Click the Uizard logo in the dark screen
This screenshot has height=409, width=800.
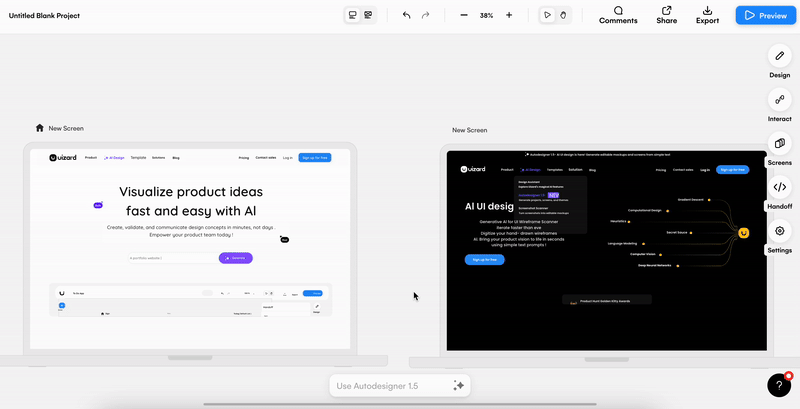[473, 169]
